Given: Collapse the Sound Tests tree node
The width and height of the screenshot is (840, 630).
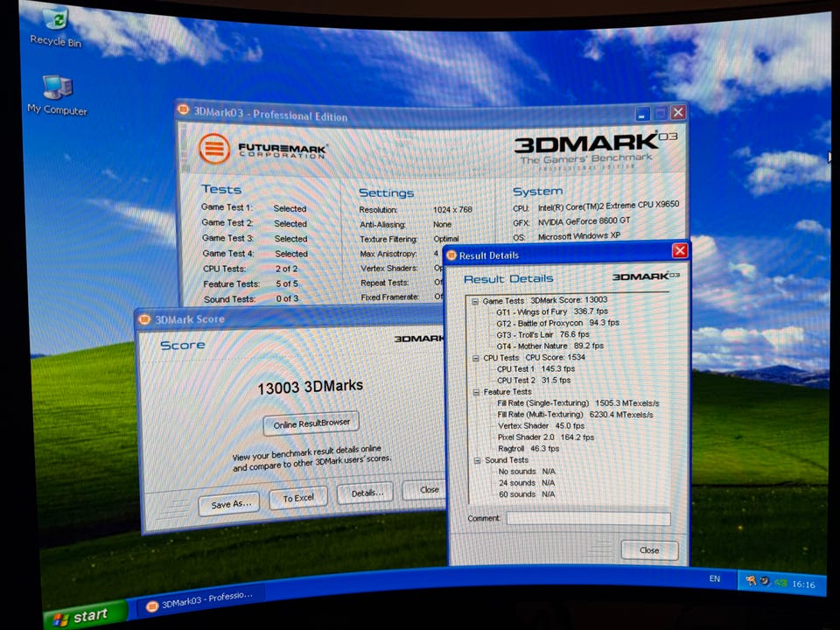Looking at the screenshot, I should pos(477,460).
